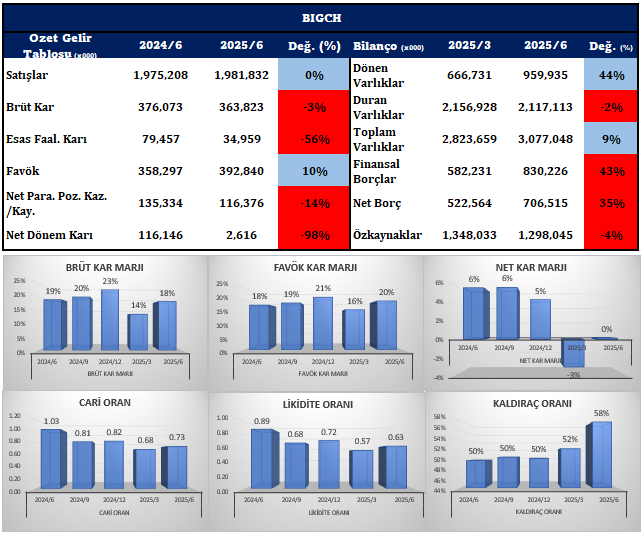Click the CARİ ORAN chart title

105,402
